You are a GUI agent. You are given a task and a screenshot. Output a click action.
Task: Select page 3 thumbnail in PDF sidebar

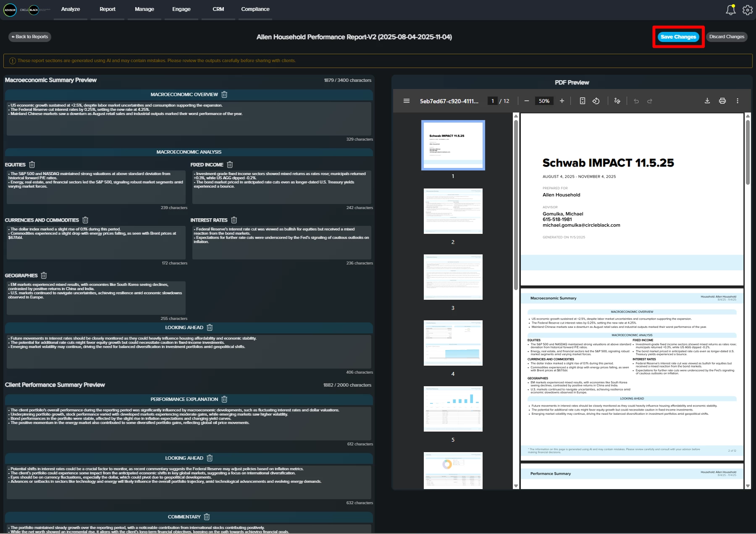point(453,277)
